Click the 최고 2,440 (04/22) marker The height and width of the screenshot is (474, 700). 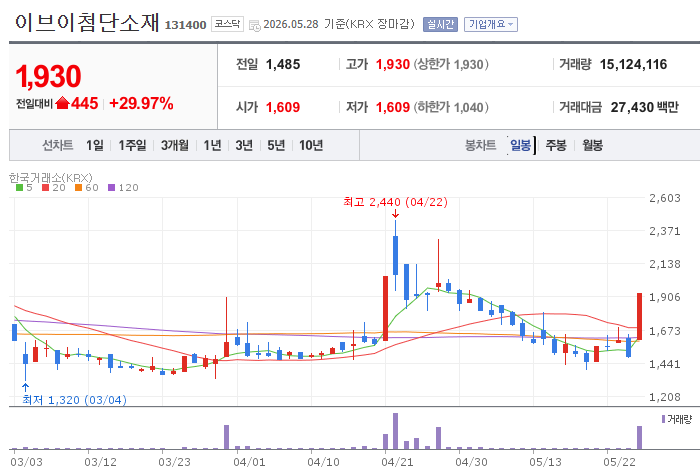point(395,202)
